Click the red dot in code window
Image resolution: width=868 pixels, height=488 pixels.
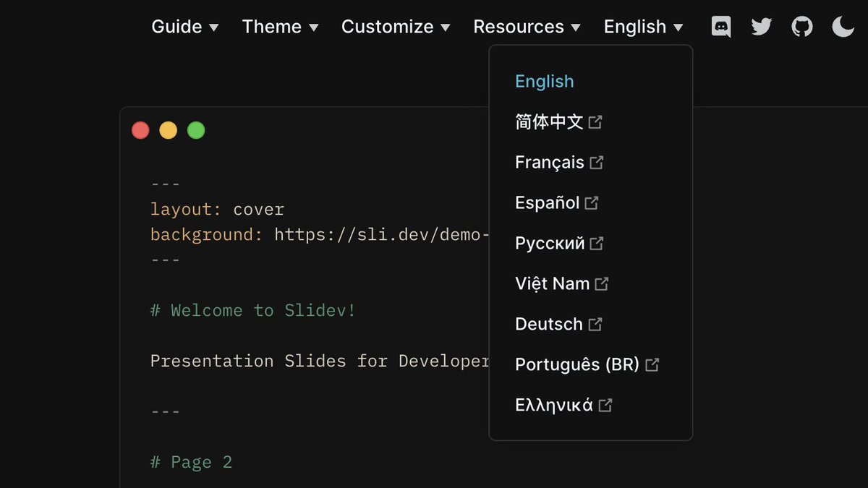click(x=140, y=130)
